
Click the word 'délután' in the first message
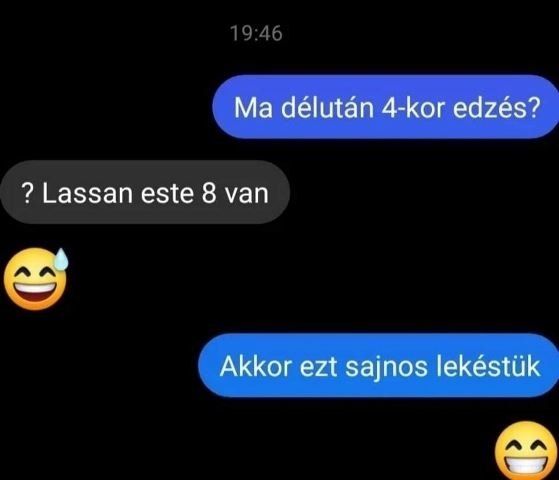[x=327, y=108]
